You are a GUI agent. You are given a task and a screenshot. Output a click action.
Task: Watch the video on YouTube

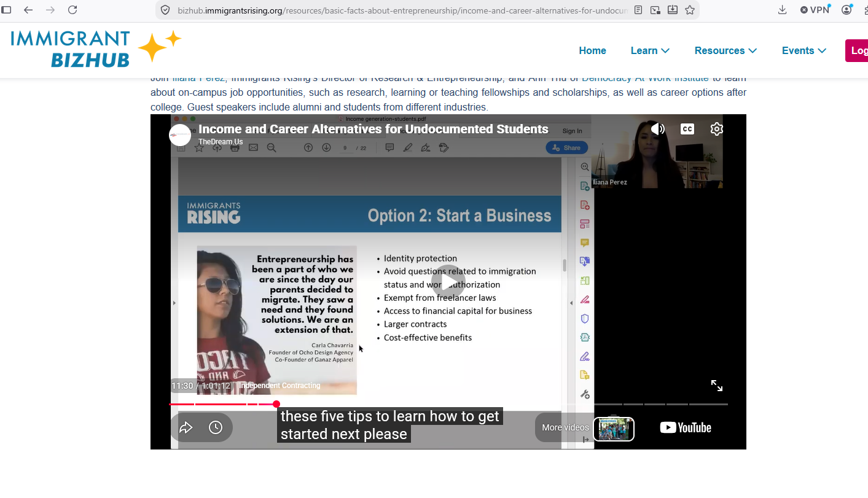686,427
